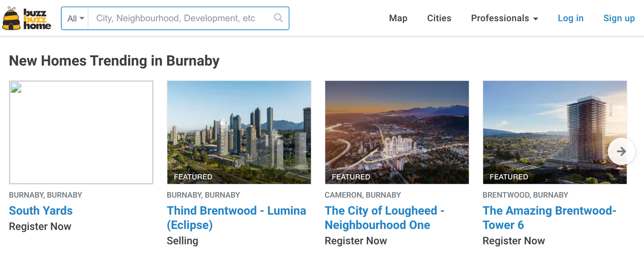The width and height of the screenshot is (644, 257).
Task: Click the 'Selling' status under Thind Brentwood
Action: [182, 241]
